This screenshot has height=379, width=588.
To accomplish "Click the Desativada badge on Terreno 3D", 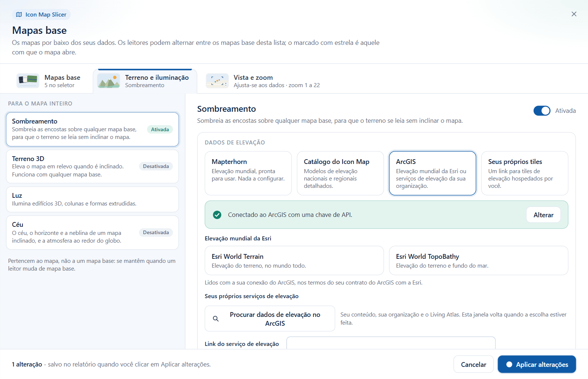I will [156, 167].
